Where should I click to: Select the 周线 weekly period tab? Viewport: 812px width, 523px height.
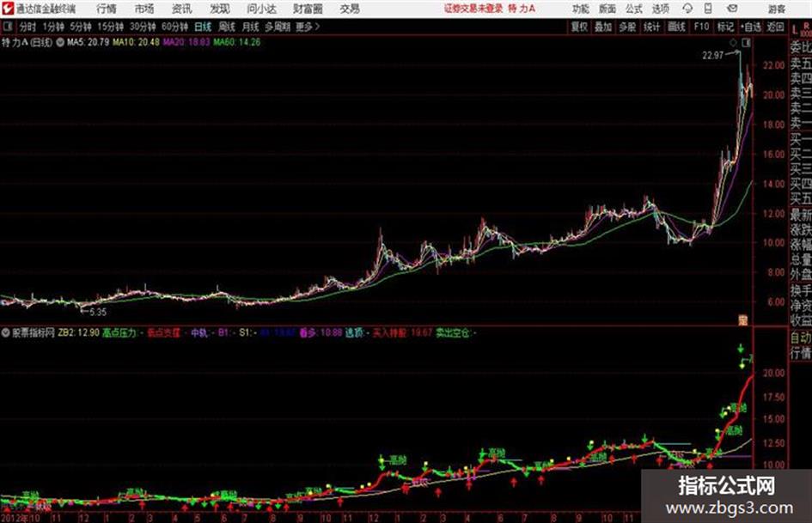[227, 27]
